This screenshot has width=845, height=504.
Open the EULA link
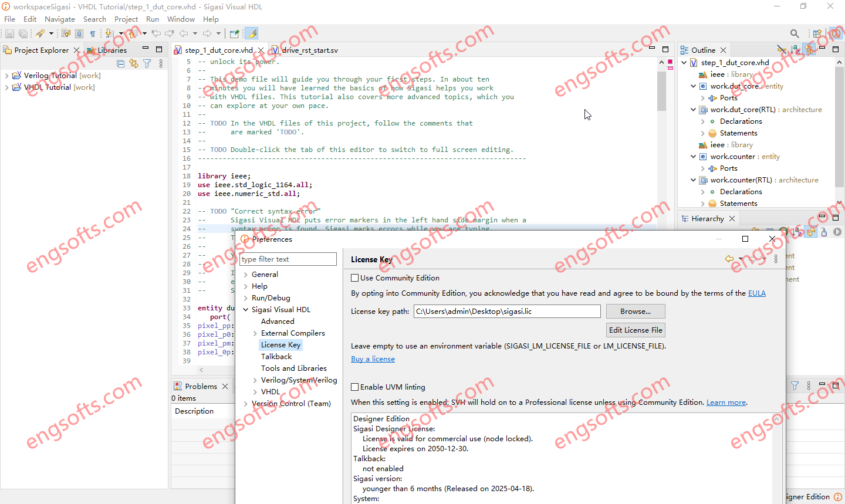757,293
